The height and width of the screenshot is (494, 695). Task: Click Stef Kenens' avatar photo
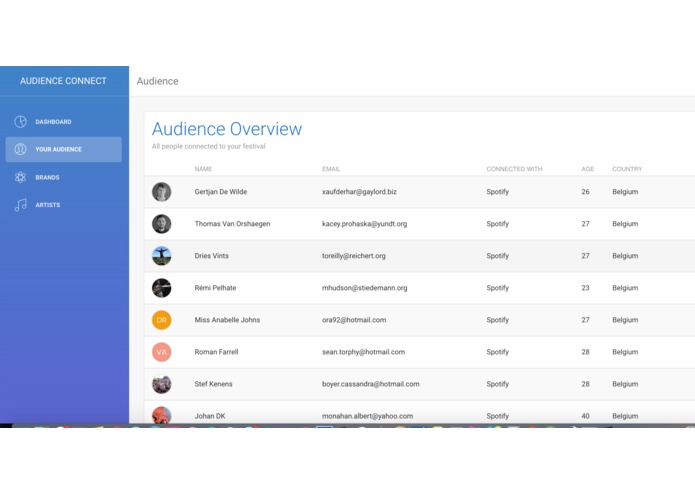point(161,384)
